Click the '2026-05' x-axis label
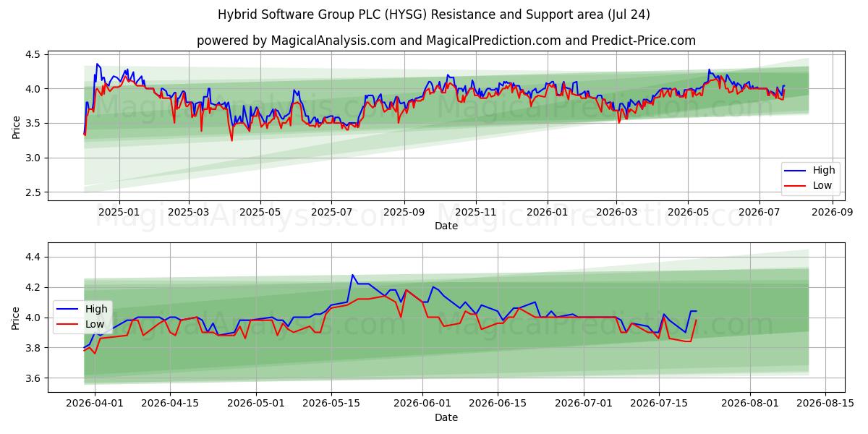The height and width of the screenshot is (434, 868). pos(687,212)
